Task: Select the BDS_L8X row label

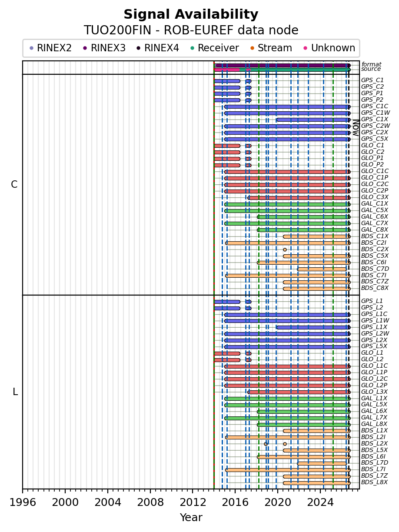Action: [x=374, y=482]
